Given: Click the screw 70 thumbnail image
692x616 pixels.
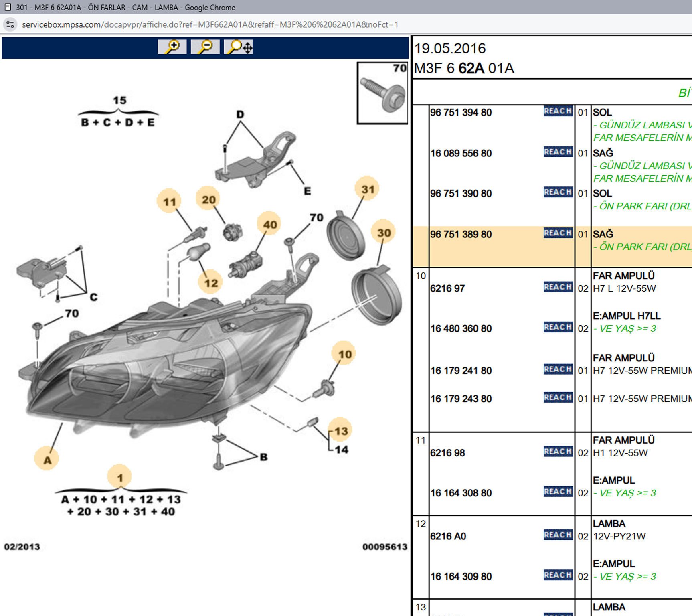Looking at the screenshot, I should (382, 93).
